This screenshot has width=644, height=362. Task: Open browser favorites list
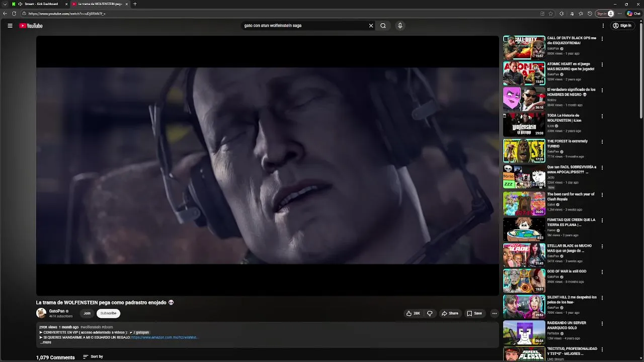pos(581,14)
